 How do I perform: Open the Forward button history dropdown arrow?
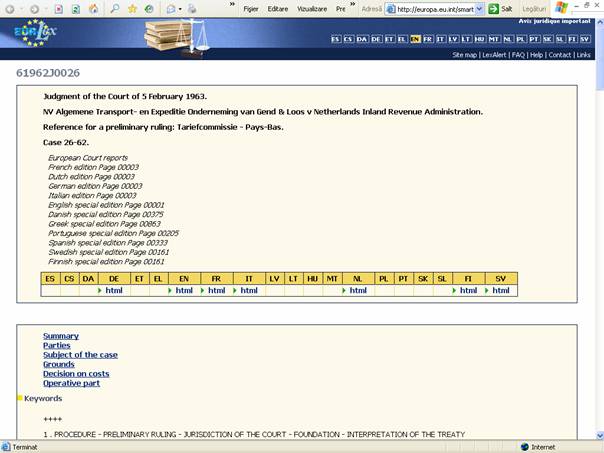[45, 9]
